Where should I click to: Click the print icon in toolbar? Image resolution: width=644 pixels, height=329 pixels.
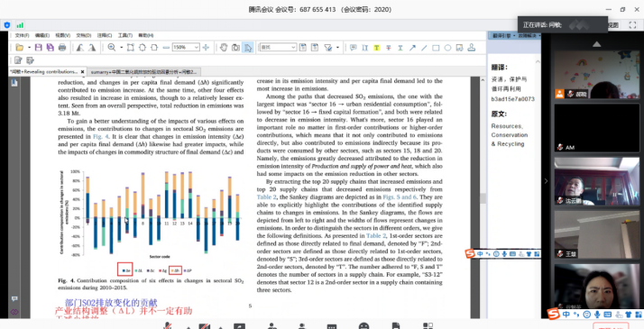point(62,48)
